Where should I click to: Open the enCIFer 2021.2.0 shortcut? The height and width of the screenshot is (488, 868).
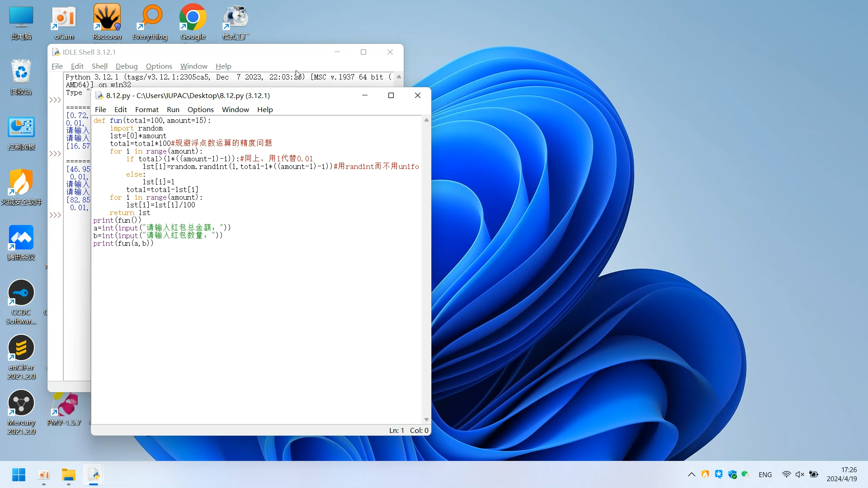coord(21,356)
